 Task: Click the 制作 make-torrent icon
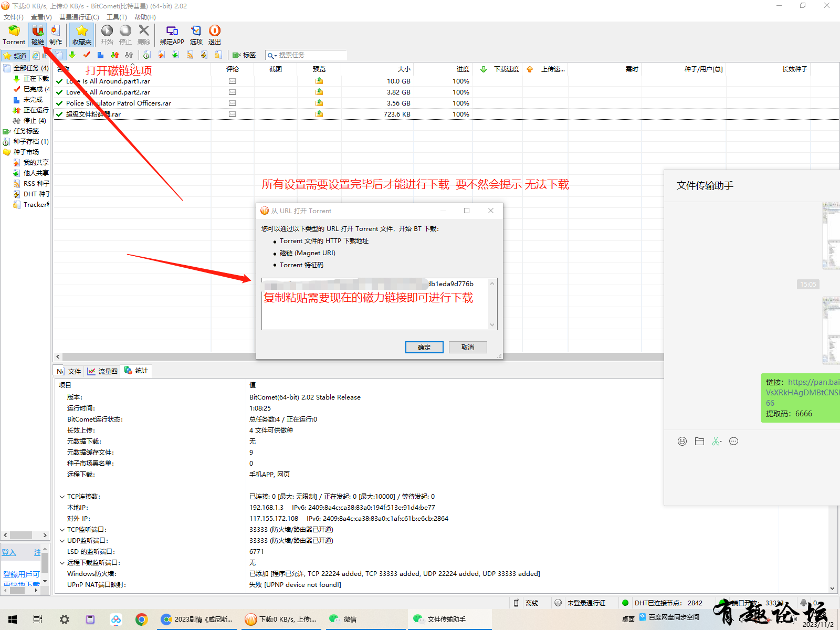56,35
